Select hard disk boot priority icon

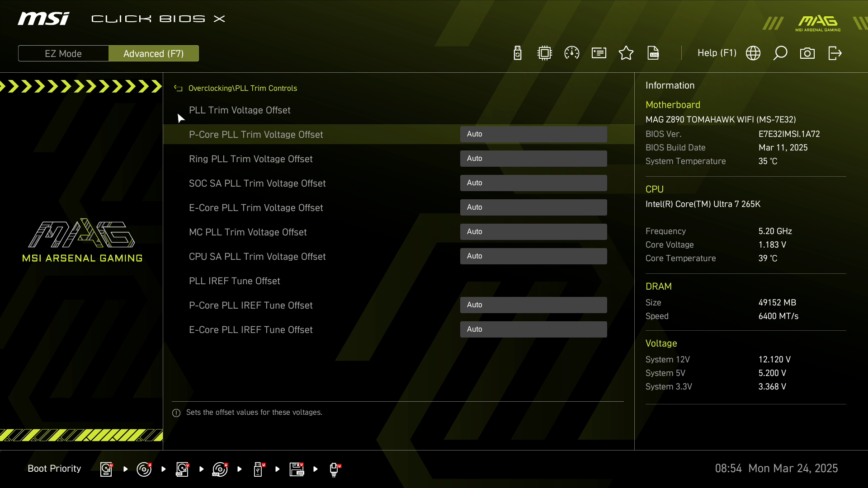(x=106, y=469)
